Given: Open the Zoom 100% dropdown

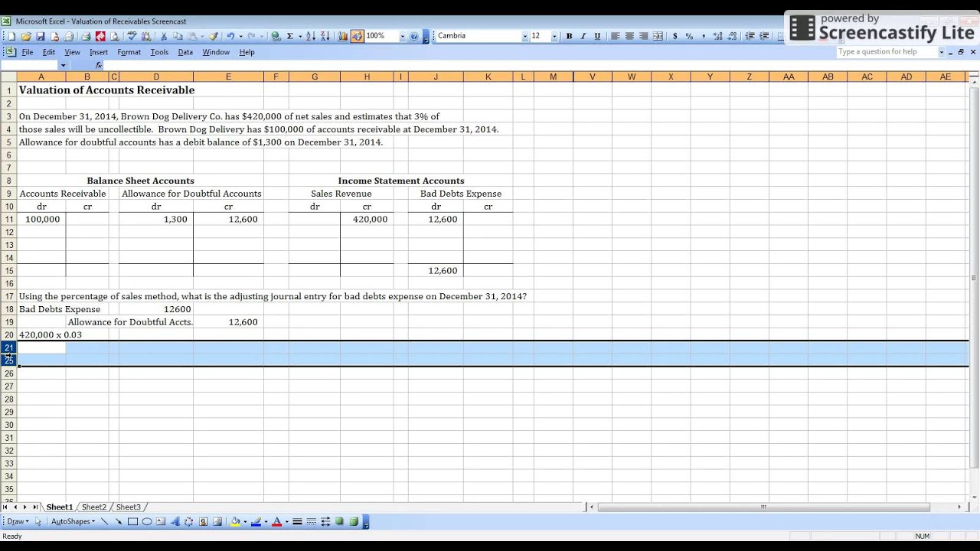Looking at the screenshot, I should [402, 36].
